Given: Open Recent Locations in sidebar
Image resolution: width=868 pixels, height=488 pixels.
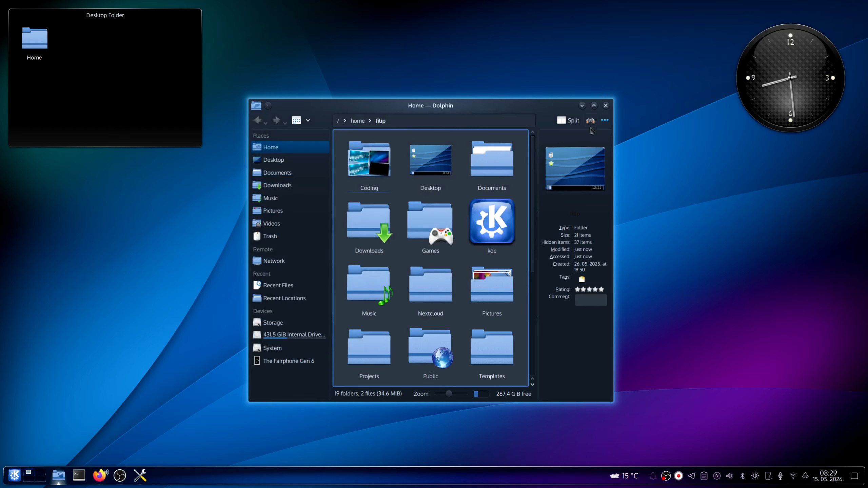Looking at the screenshot, I should click(x=290, y=298).
